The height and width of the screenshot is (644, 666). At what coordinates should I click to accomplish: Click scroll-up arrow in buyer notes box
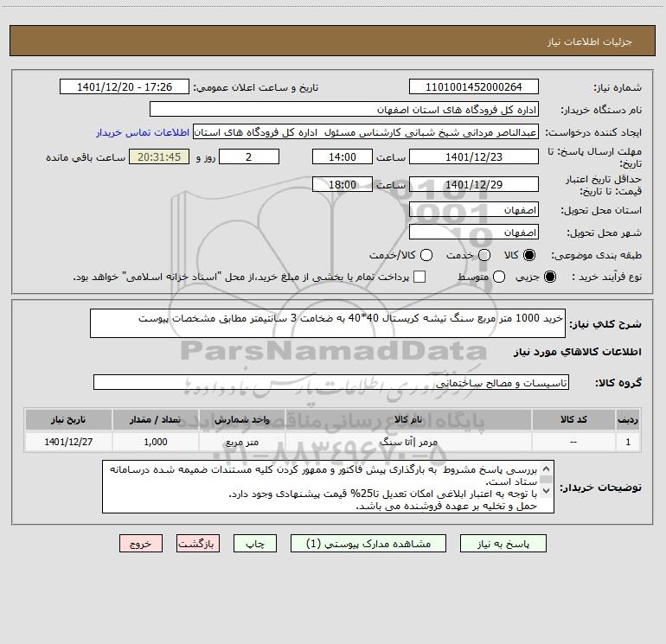point(547,469)
